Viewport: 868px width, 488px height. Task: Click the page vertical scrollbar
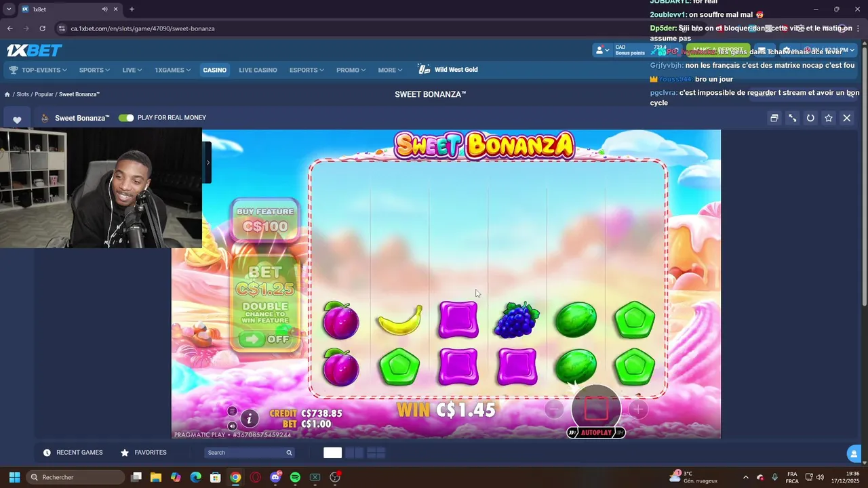pos(864,176)
